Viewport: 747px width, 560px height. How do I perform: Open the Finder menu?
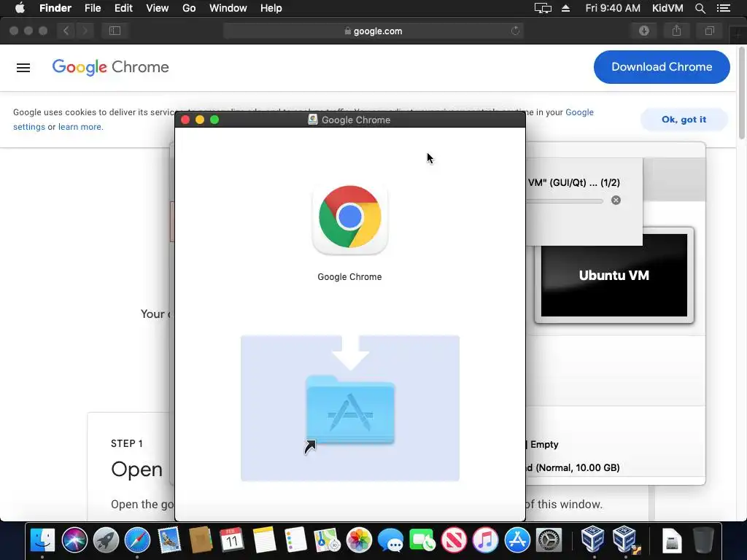[x=55, y=8]
